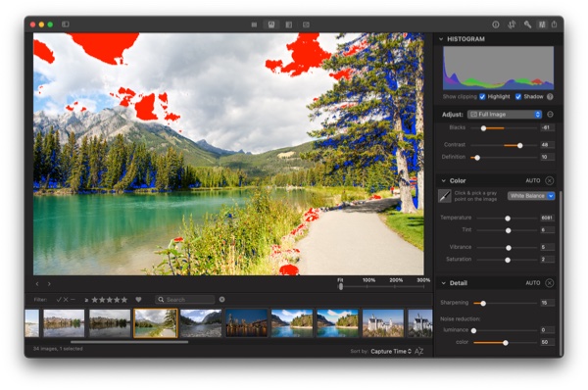Reset the Color adjustments with the X
The height and width of the screenshot is (390, 588).
(550, 180)
